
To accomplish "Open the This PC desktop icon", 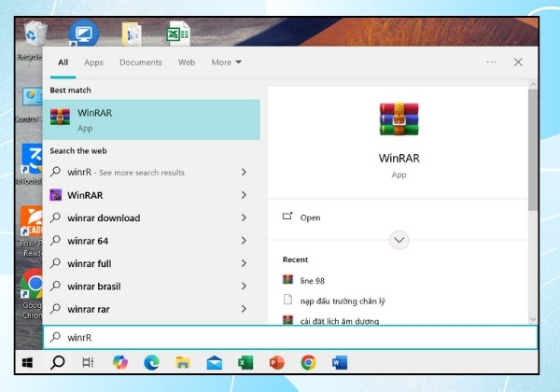I will [84, 33].
